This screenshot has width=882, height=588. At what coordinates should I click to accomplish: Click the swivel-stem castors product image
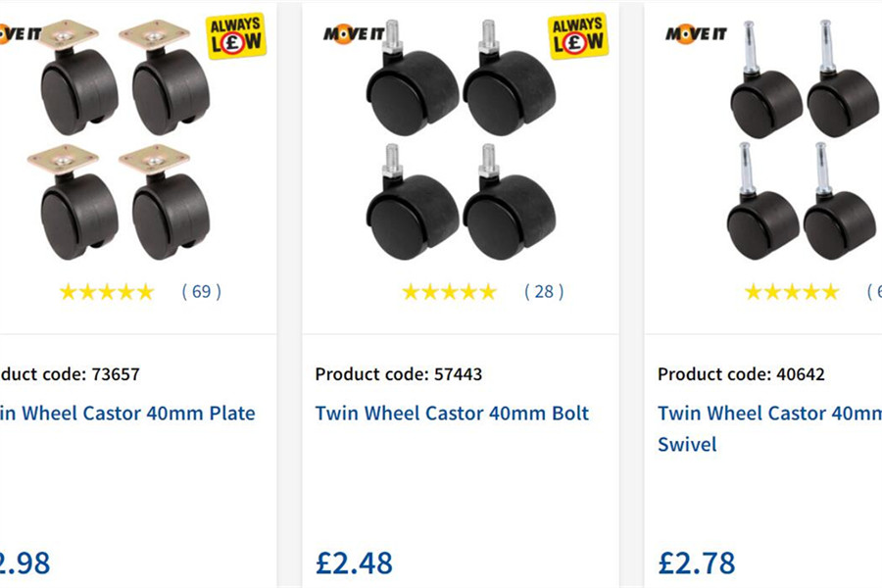pyautogui.click(x=802, y=147)
